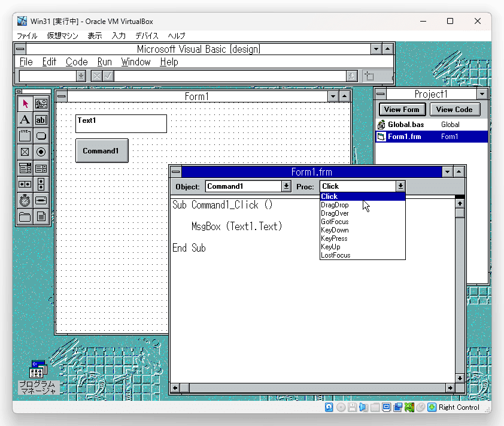Viewport: 504px width, 426px height.
Task: Open the Visual Basic File menu
Action: click(26, 62)
